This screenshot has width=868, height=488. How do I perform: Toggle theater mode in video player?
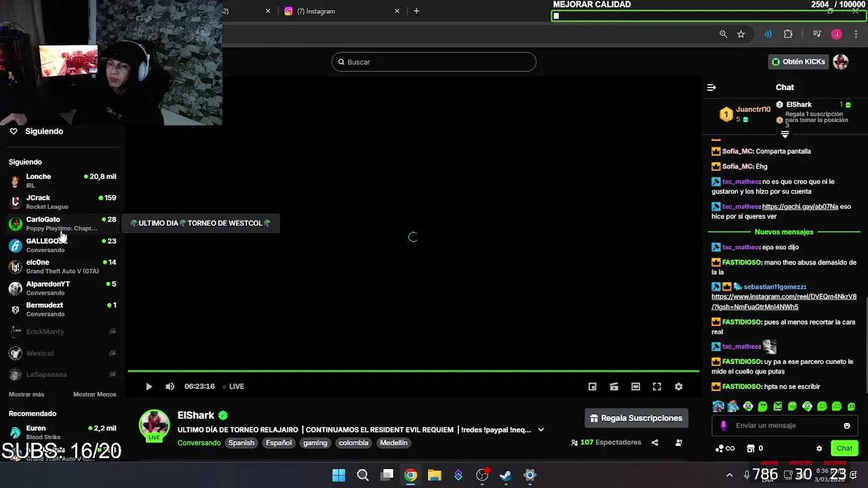(x=635, y=386)
